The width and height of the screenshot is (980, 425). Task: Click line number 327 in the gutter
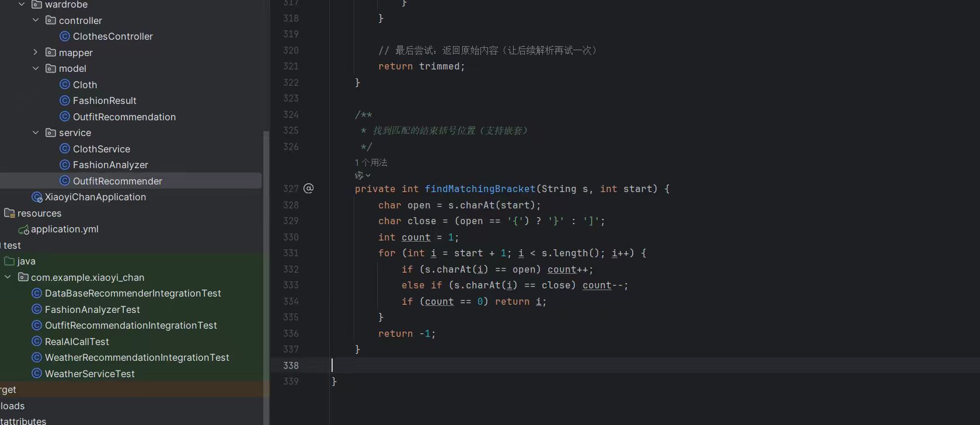291,189
